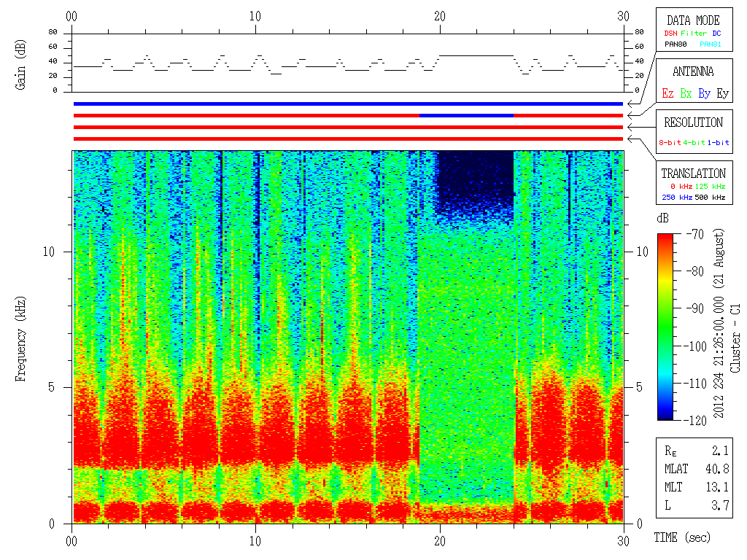Click the MLAT 40.8 value row
This screenshot has height=560, width=747.
click(697, 469)
